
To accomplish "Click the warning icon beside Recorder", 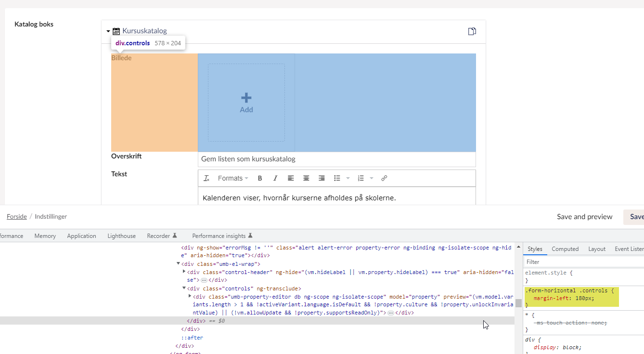I will pos(176,236).
